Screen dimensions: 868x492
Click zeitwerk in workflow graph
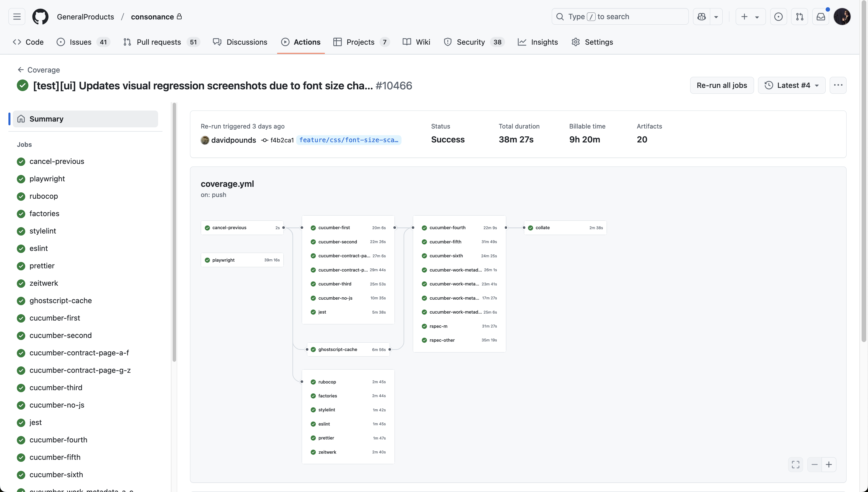348,452
